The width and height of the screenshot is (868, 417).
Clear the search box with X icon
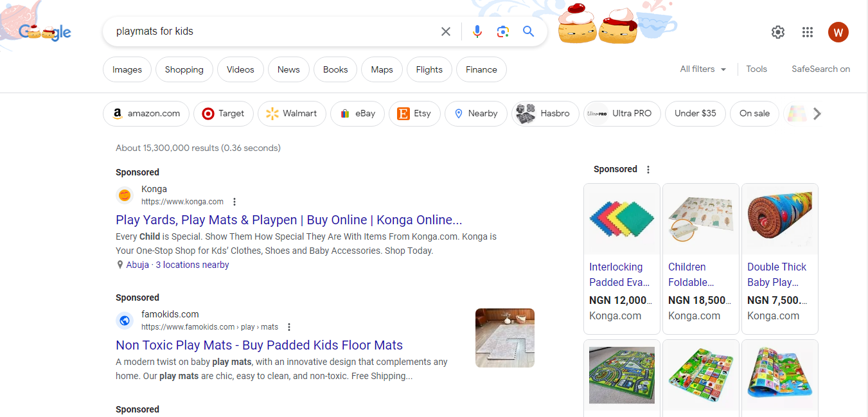coord(445,31)
